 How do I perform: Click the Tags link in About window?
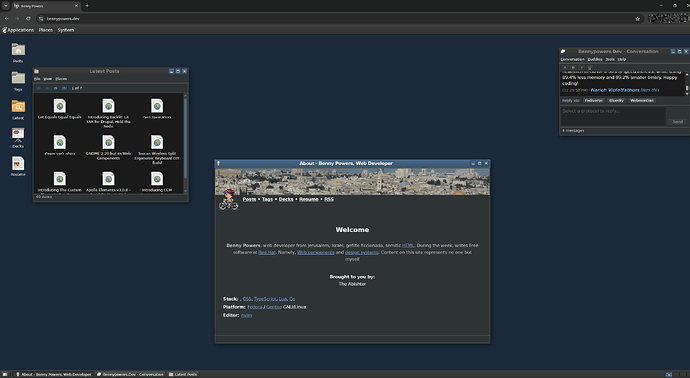(267, 199)
